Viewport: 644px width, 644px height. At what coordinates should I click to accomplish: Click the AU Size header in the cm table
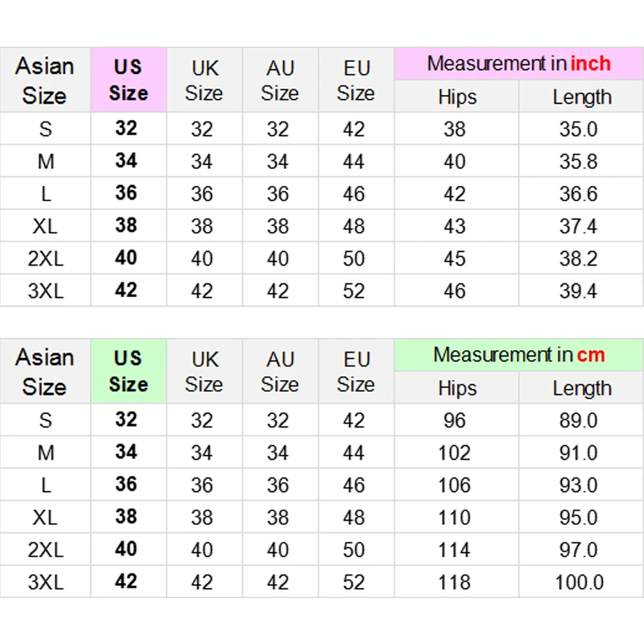(x=280, y=372)
